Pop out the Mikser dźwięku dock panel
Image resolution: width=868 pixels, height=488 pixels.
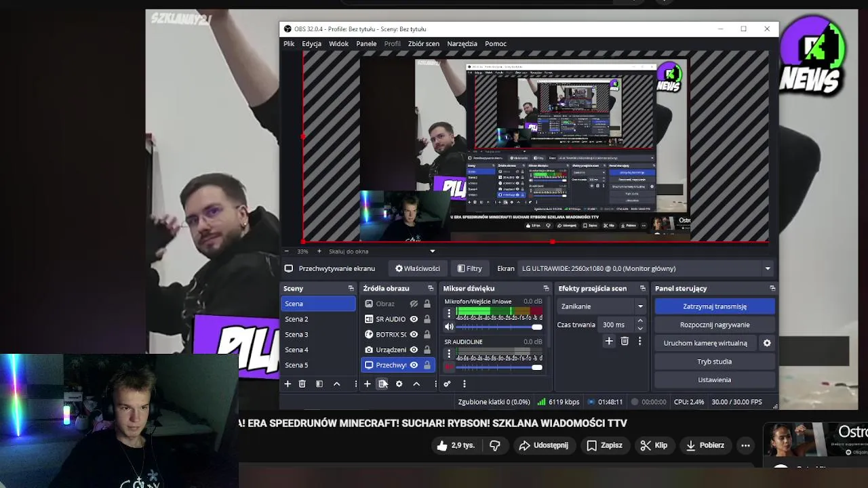[x=546, y=288]
